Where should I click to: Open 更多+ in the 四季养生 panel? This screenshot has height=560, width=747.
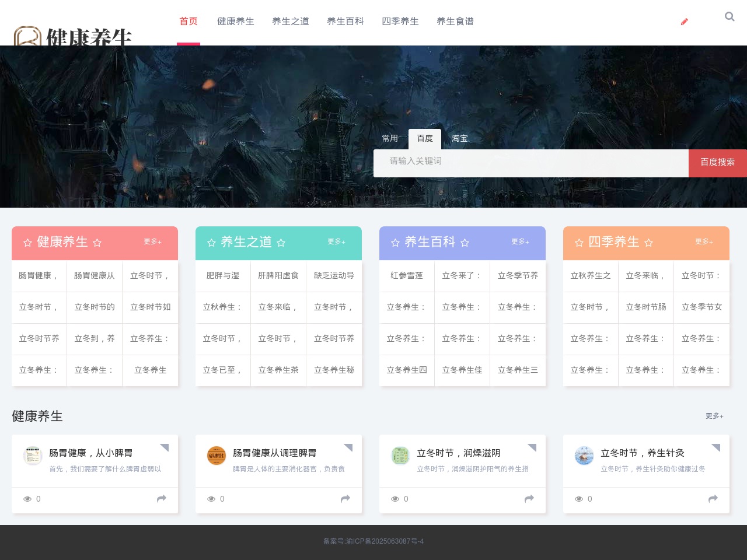tap(704, 242)
